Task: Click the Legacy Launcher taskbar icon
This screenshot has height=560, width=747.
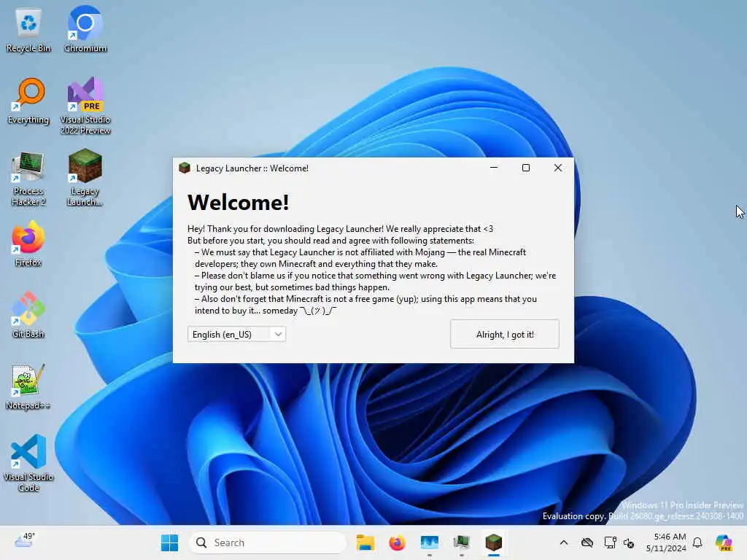Action: tap(494, 542)
